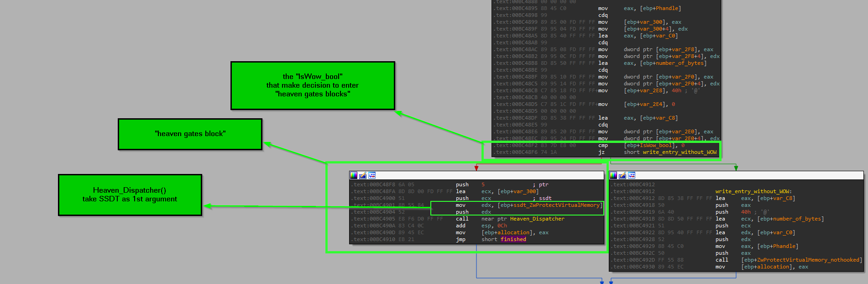Click the var_2E4 operand
Viewport: 868px width, 284px height.
point(651,104)
